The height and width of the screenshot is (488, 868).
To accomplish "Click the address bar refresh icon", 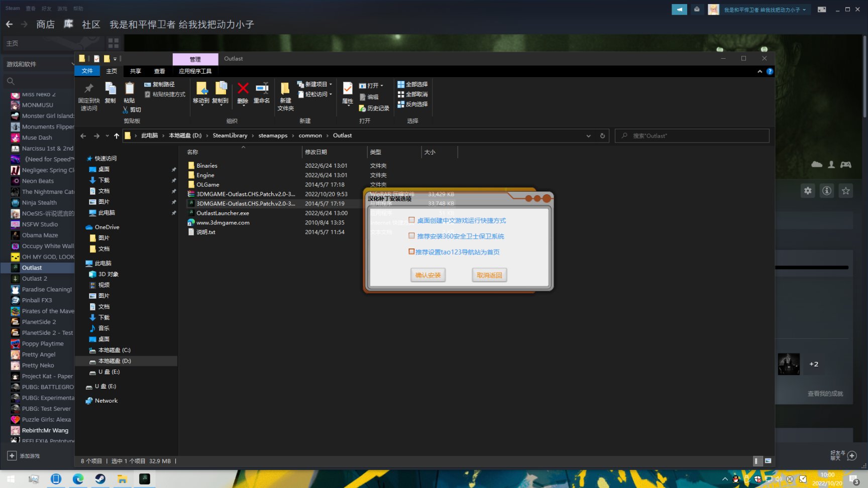I will click(x=602, y=136).
